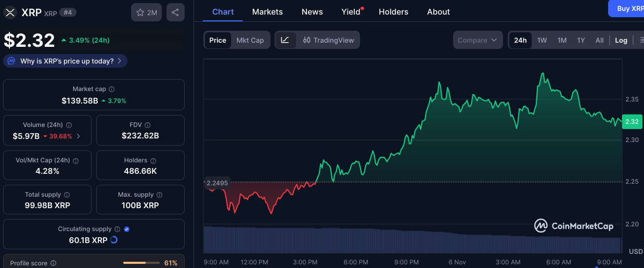
Task: Click the Profile score progress bar
Action: point(141,263)
